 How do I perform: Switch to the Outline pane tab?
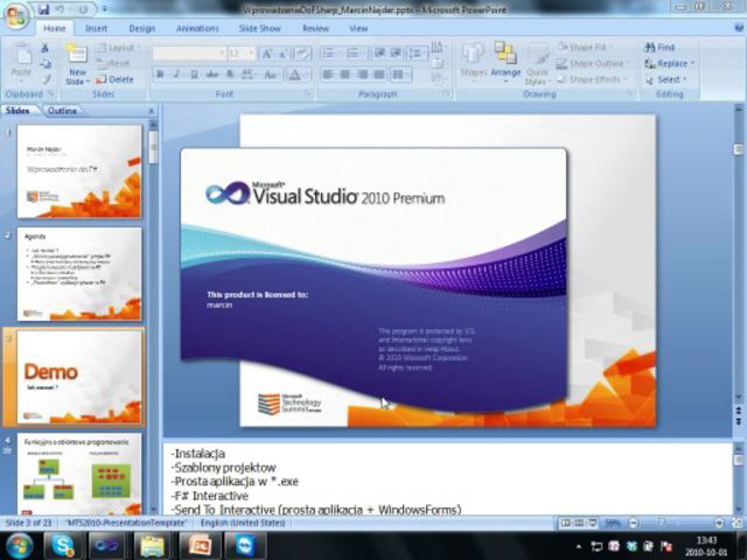62,110
